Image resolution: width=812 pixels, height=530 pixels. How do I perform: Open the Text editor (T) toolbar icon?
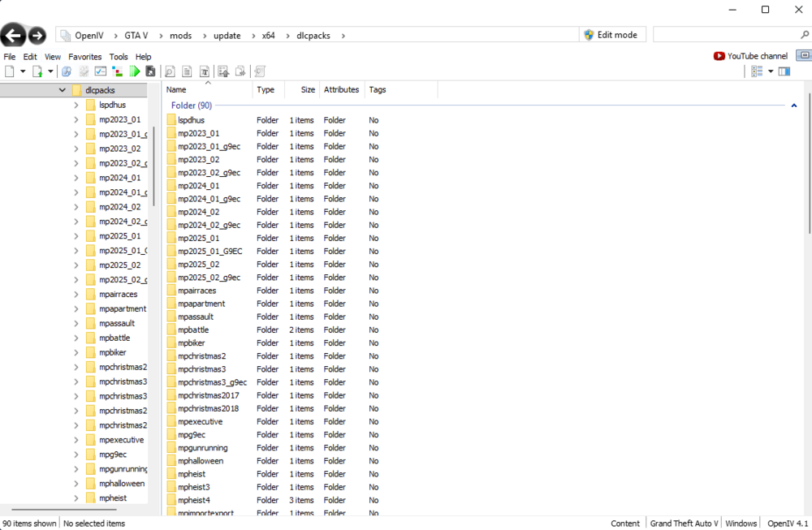pyautogui.click(x=205, y=71)
